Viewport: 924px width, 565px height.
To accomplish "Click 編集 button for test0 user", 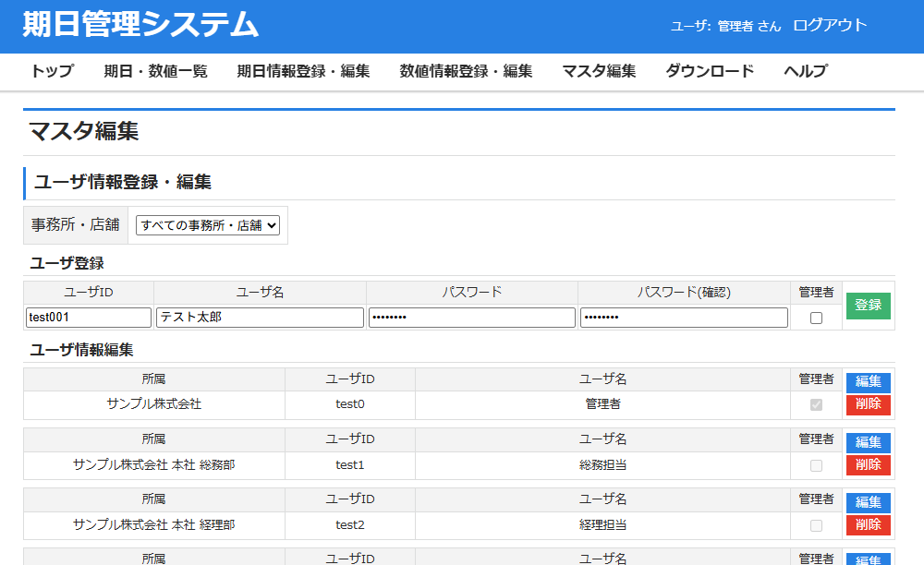I will pyautogui.click(x=868, y=382).
